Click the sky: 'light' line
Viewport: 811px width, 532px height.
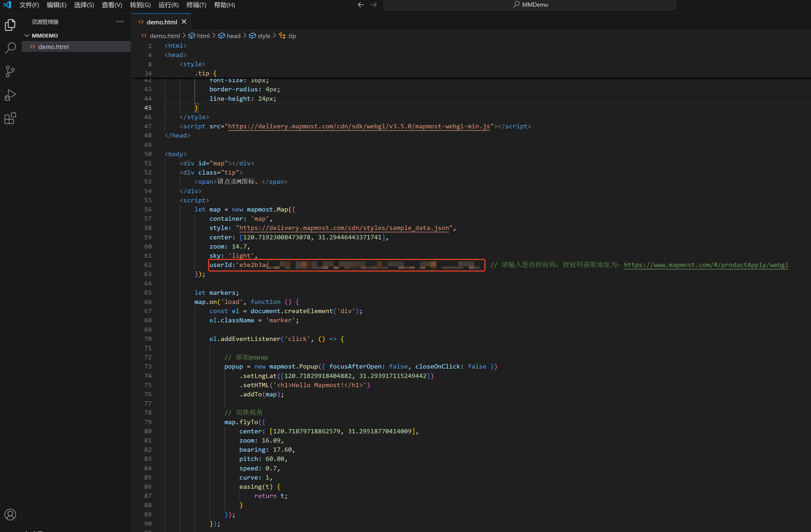click(233, 256)
